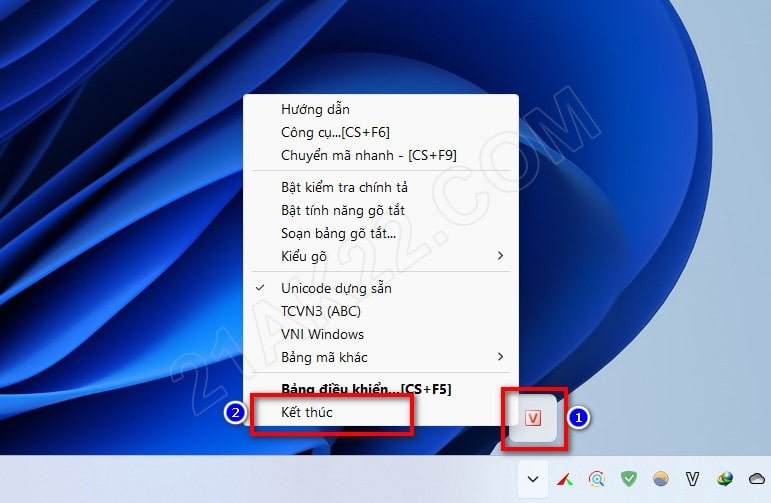Open the magnifier search tray icon
This screenshot has height=503, width=771.
pos(596,479)
